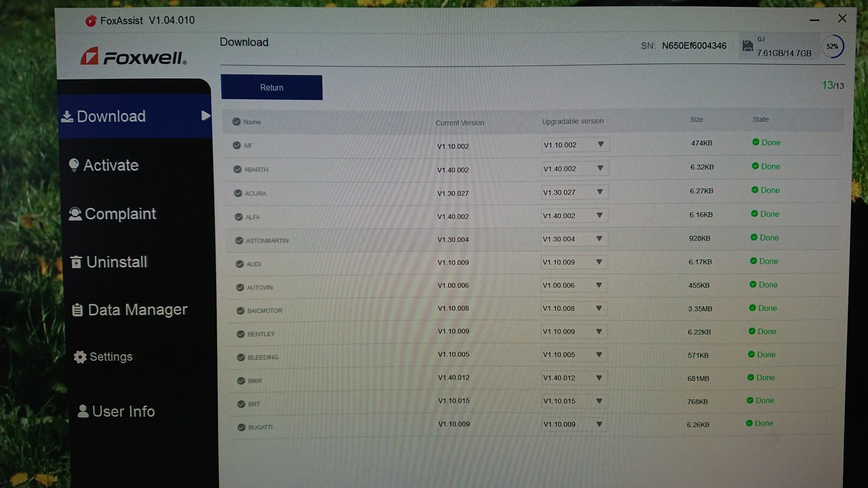Toggle the AUTOVIN row checkbox
Viewport: 868px width, 488px height.
coord(240,287)
